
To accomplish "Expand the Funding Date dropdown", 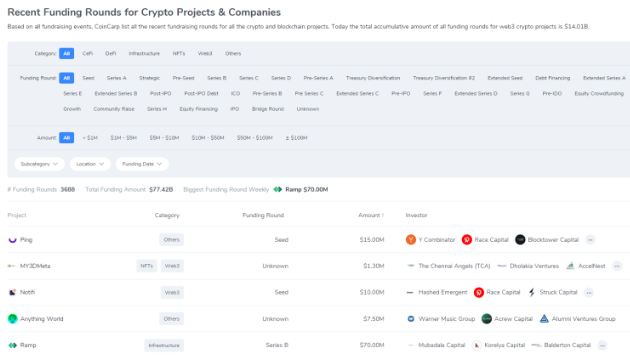I will click(142, 164).
